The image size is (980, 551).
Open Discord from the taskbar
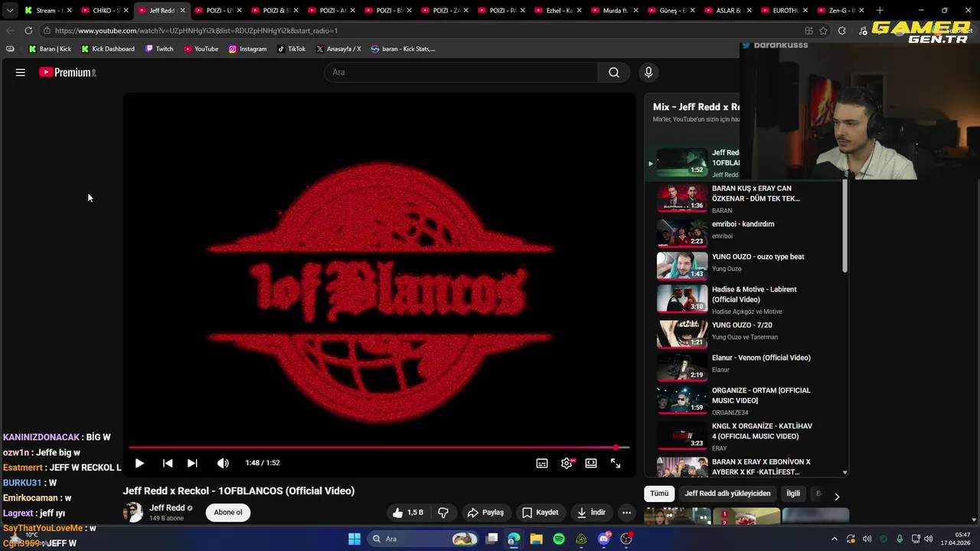click(x=604, y=539)
